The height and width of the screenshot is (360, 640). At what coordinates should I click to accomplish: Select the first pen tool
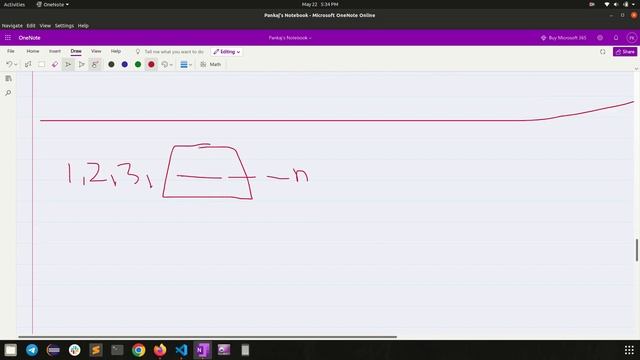(x=68, y=64)
